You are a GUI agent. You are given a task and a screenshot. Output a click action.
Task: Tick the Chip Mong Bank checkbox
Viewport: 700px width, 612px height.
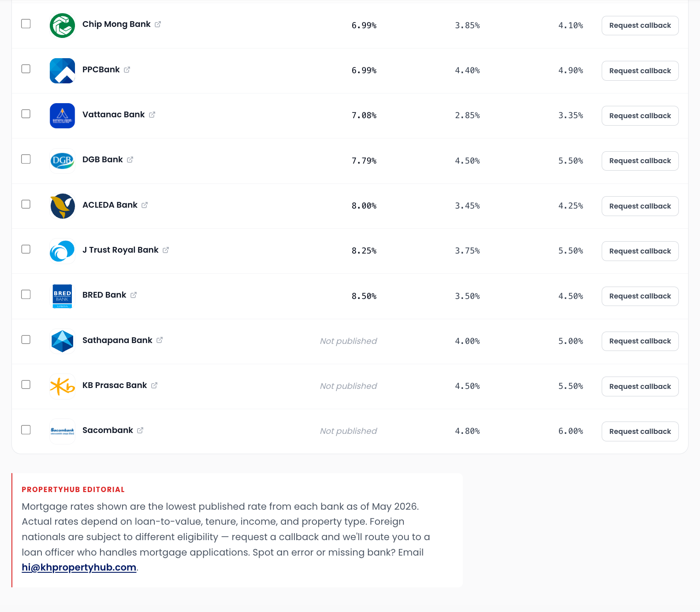pyautogui.click(x=26, y=24)
